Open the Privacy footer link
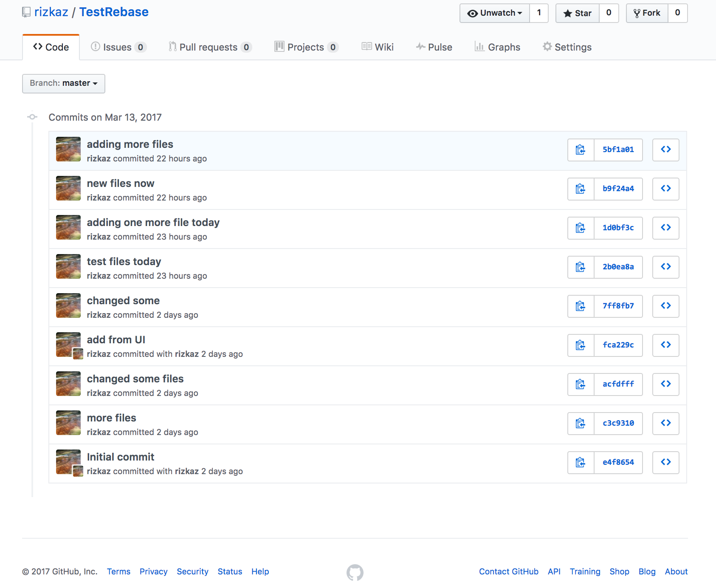Image resolution: width=716 pixels, height=588 pixels. (153, 572)
